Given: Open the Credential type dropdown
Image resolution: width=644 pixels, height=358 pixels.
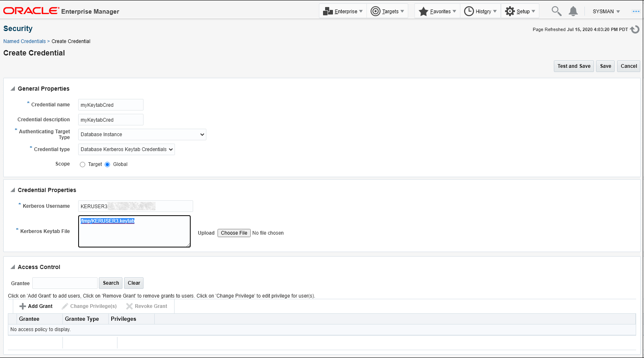Looking at the screenshot, I should pos(127,149).
